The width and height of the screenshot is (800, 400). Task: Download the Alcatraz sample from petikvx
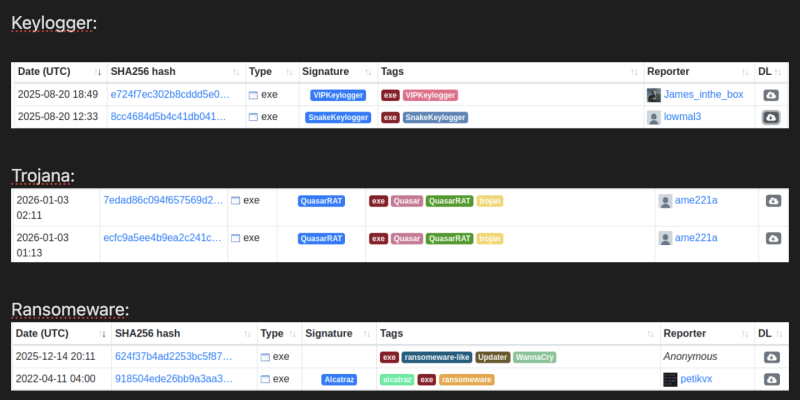771,380
